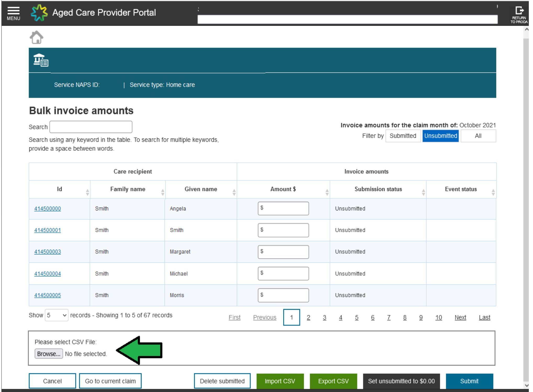This screenshot has height=392, width=533.
Task: Click the service building icon in the teal banner
Action: 41,60
